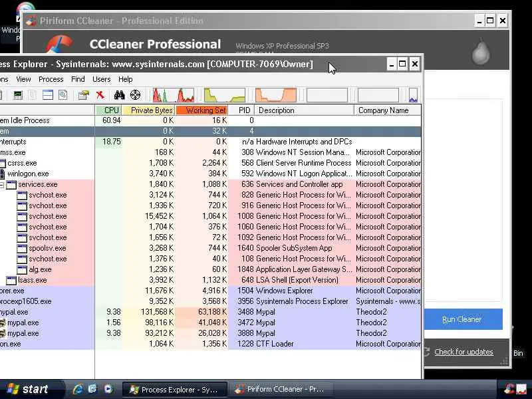532x399 pixels.
Task: Click the mypal.exe icon for PID 3888
Action: pos(3,333)
